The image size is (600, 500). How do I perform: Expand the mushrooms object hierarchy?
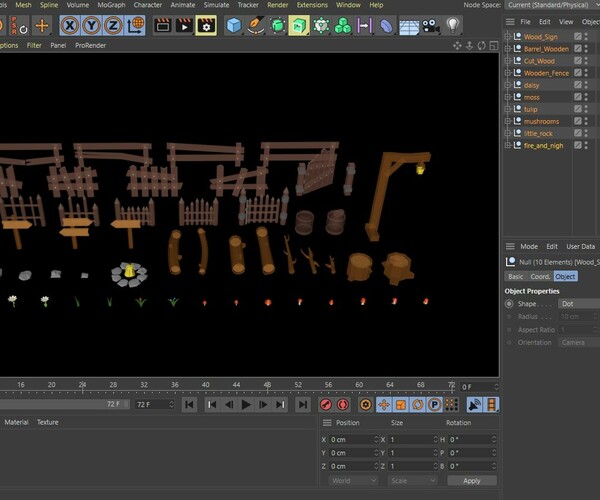[508, 121]
